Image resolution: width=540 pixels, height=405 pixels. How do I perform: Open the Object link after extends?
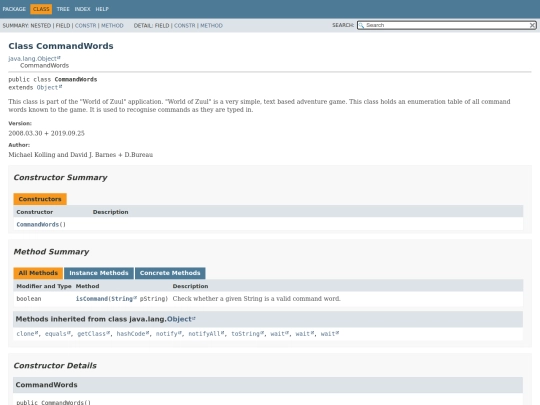click(49, 87)
